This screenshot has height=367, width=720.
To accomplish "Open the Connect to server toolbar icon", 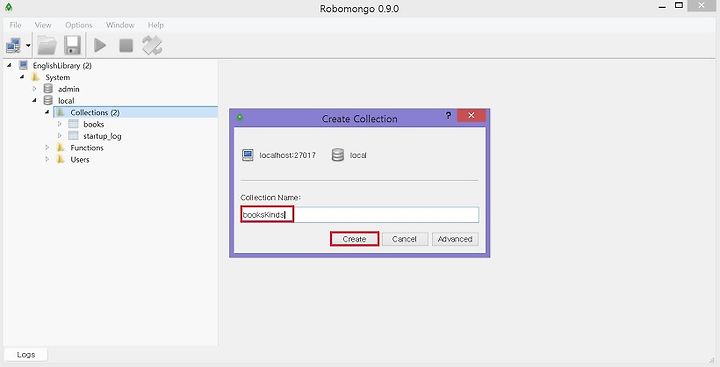I will coord(13,45).
